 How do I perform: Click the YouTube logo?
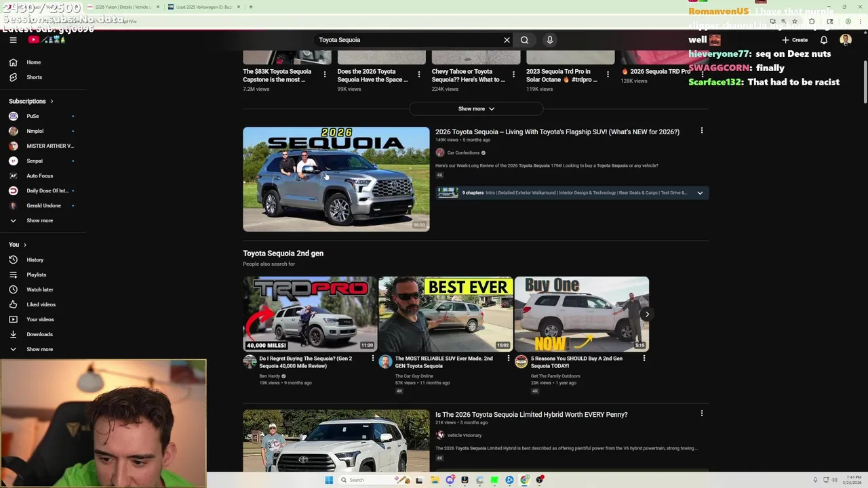click(46, 40)
